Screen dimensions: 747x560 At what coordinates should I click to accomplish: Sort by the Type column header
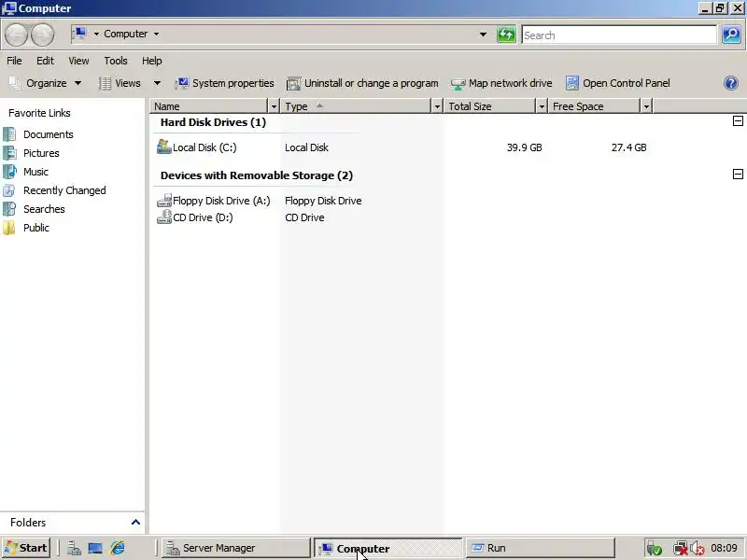coord(357,106)
